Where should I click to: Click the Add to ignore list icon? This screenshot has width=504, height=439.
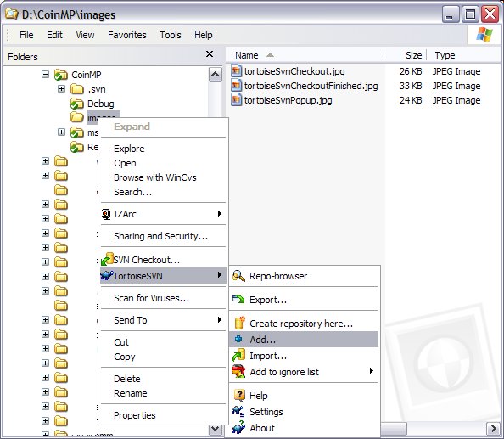pyautogui.click(x=238, y=371)
